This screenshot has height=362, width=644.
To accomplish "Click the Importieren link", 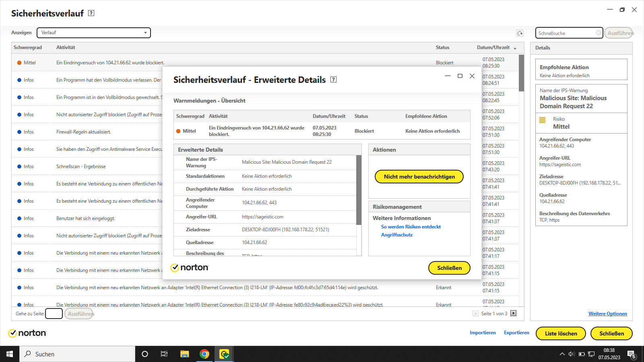I will 483,333.
